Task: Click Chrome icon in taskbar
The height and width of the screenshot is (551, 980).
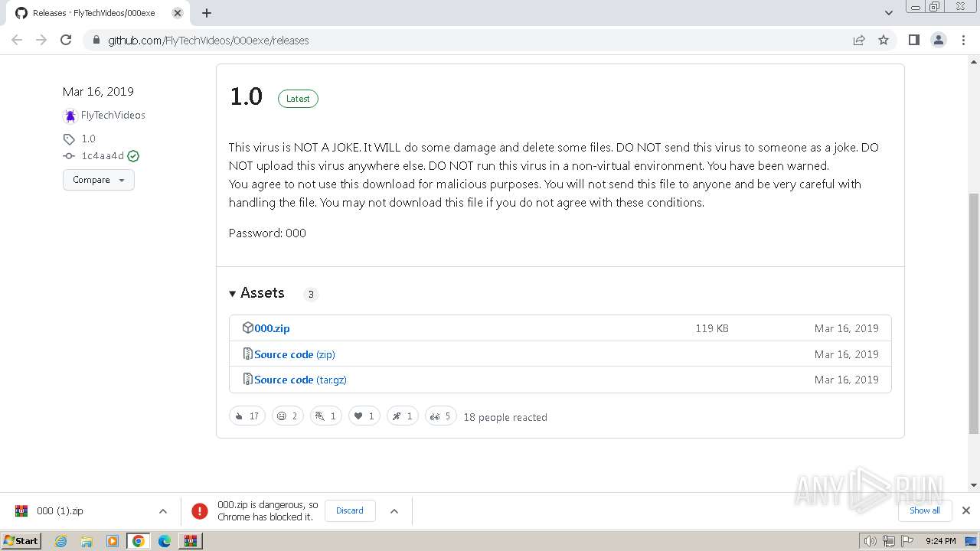Action: click(139, 541)
